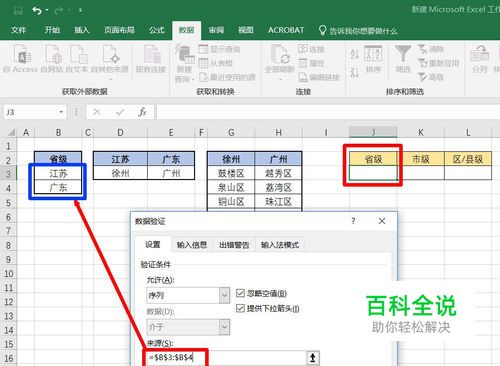Import data from Access icon

(x=22, y=55)
